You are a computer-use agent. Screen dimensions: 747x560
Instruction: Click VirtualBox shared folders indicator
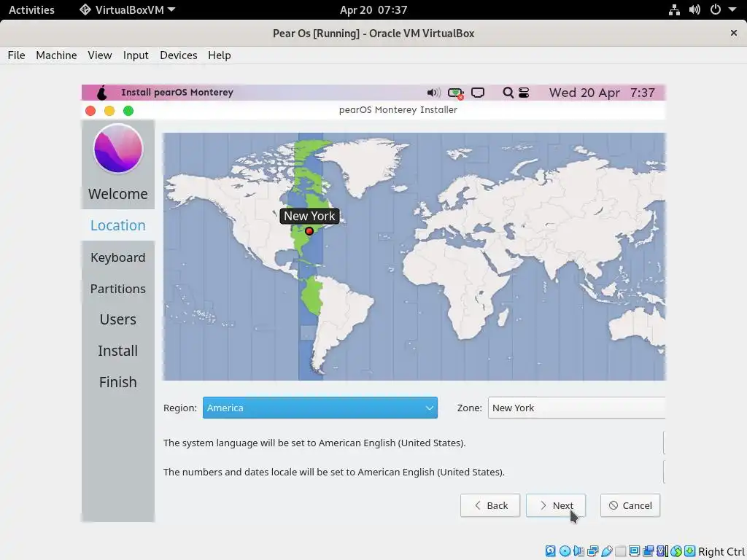point(620,551)
